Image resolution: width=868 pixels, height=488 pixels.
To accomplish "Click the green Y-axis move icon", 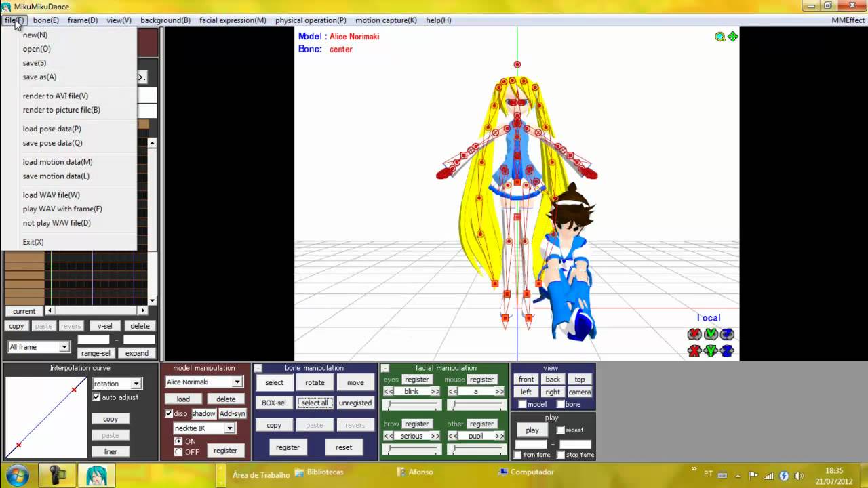I will coord(711,350).
